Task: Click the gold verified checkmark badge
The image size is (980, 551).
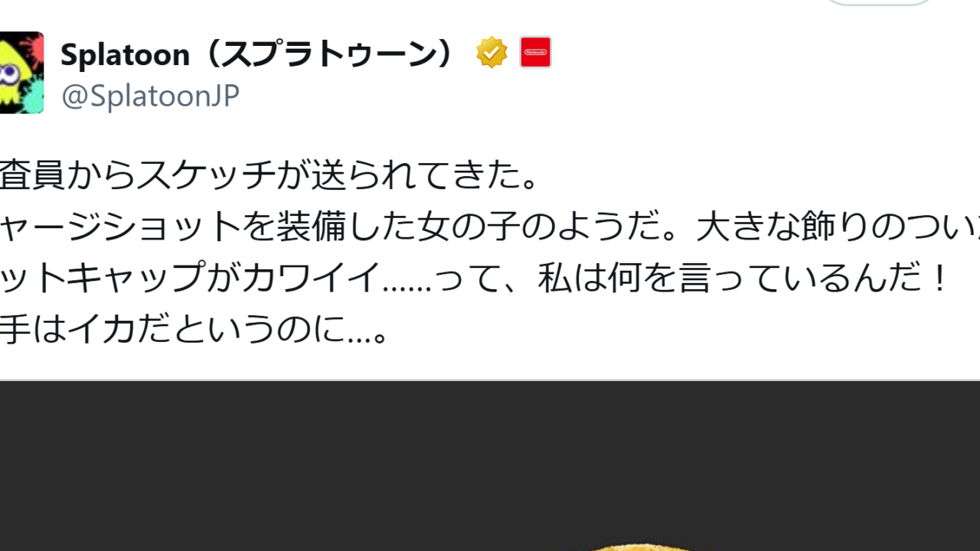Action: (492, 53)
